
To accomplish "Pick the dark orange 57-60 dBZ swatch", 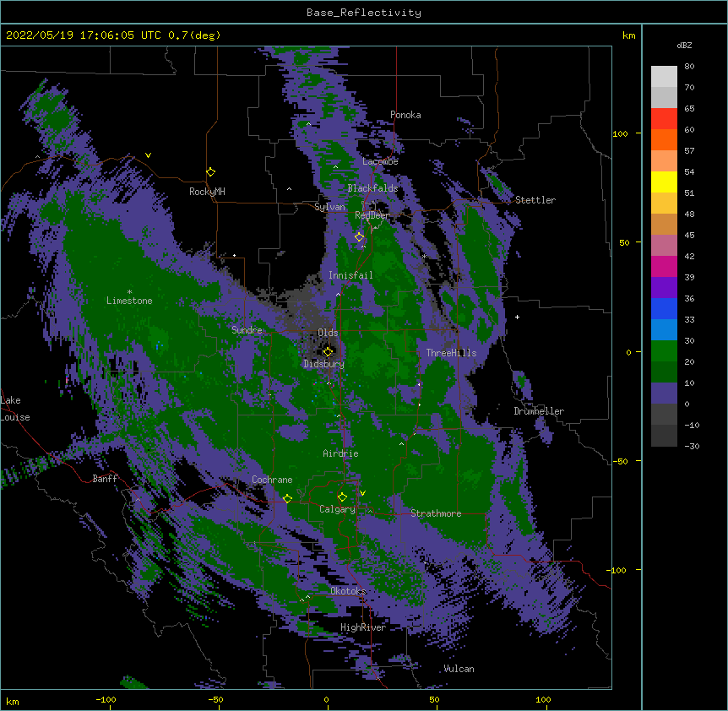I will (664, 139).
